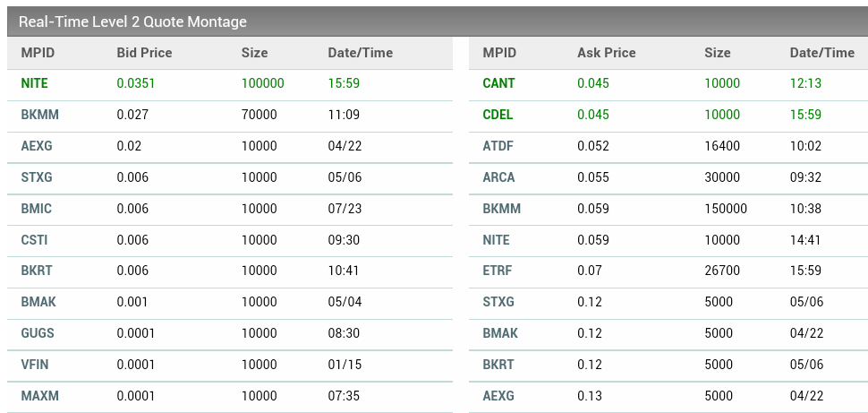Image resolution: width=868 pixels, height=413 pixels.
Task: Click the ARCA MPID
Action: [498, 177]
